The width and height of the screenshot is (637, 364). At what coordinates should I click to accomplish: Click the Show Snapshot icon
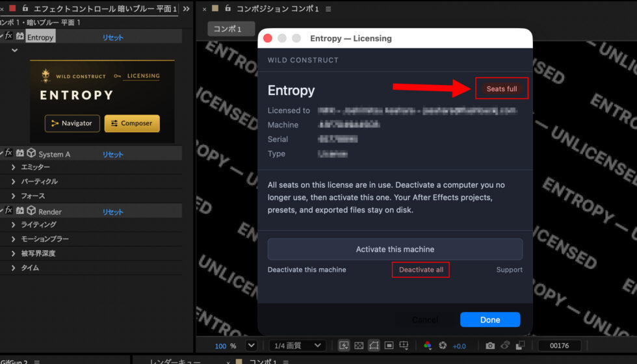[506, 345]
